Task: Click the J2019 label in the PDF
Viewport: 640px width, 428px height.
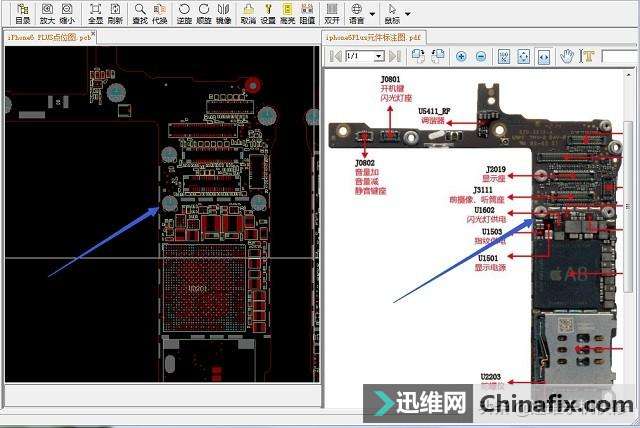Action: point(496,169)
